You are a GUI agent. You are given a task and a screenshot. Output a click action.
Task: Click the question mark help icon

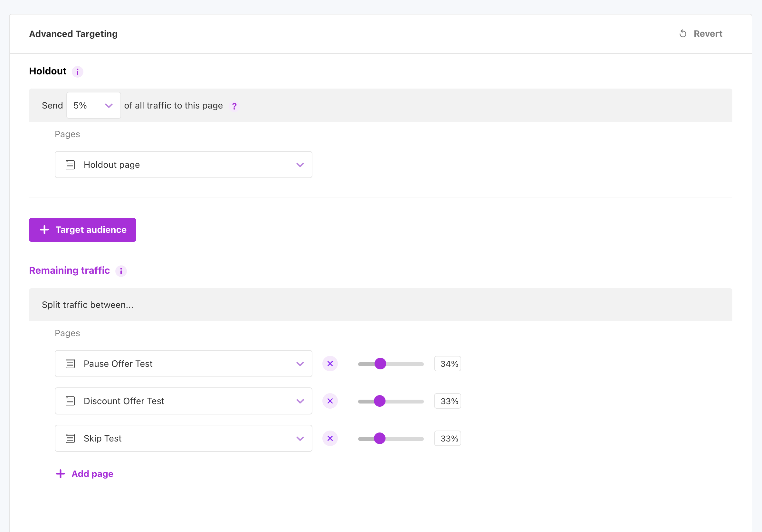234,106
